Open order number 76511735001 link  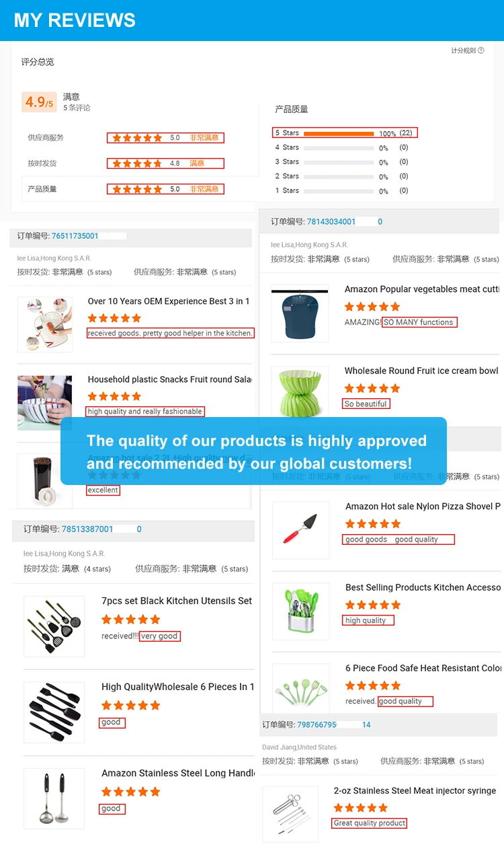point(75,236)
